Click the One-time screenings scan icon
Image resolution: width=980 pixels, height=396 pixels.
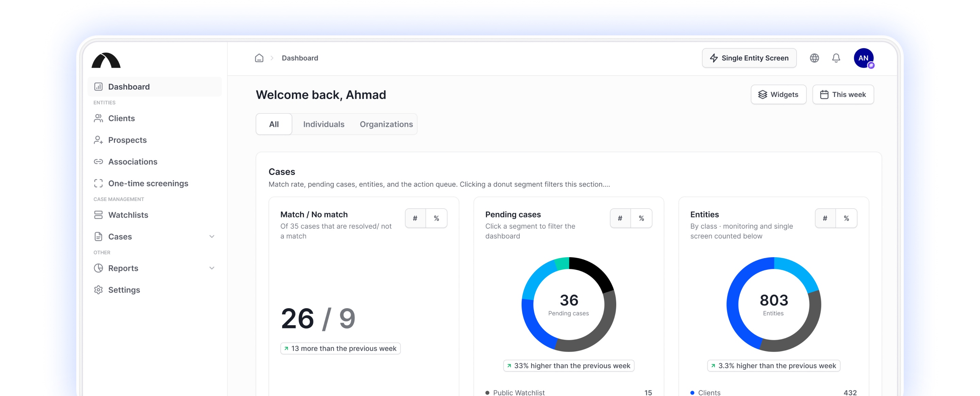98,183
